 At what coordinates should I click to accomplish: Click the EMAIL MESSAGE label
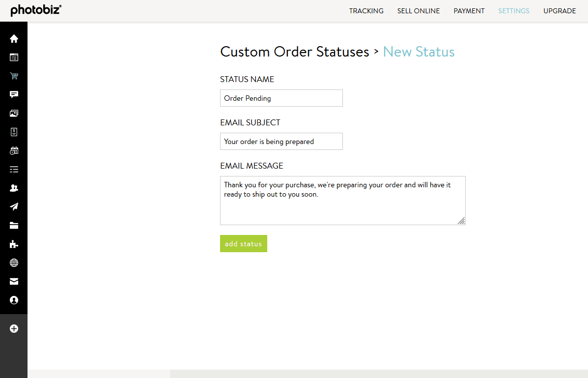click(252, 166)
